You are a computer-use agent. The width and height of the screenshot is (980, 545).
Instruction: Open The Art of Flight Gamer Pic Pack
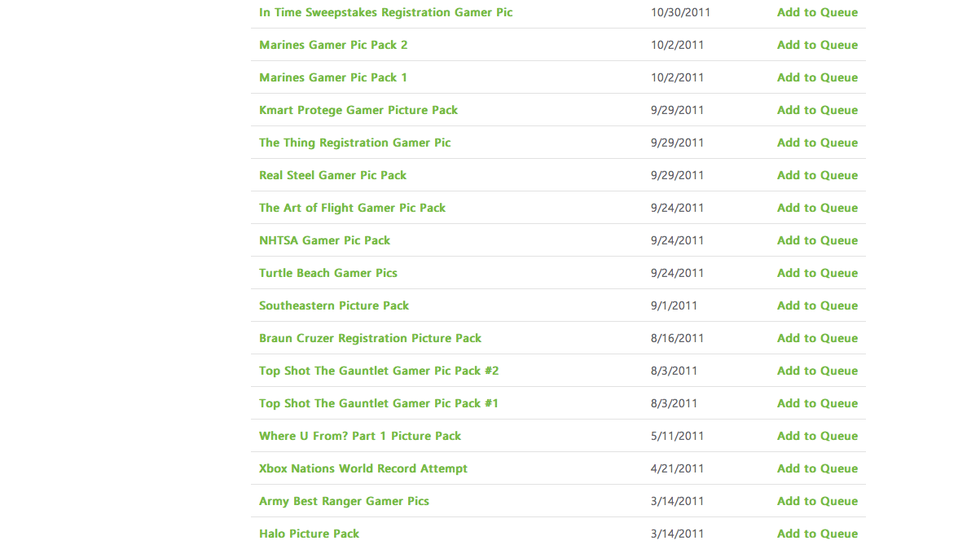(x=353, y=208)
